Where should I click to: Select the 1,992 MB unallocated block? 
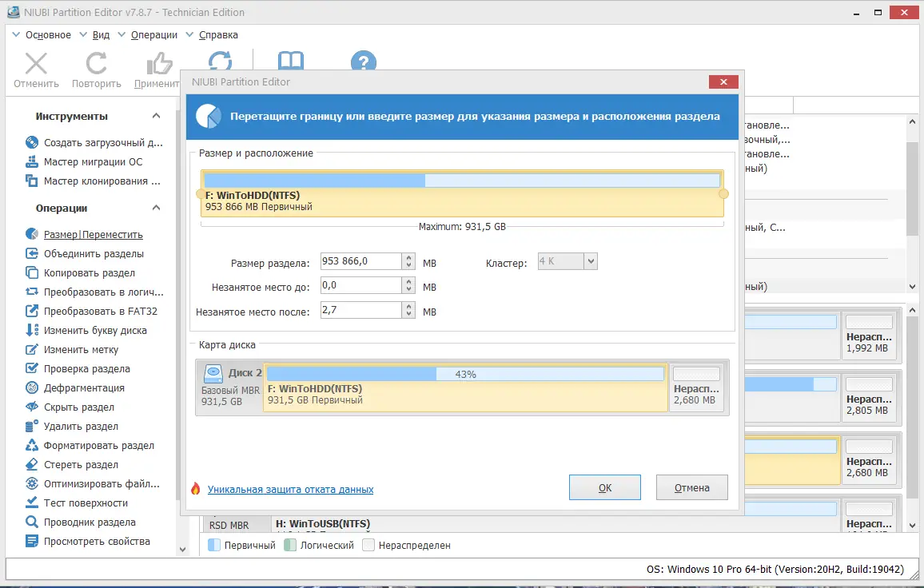point(869,335)
